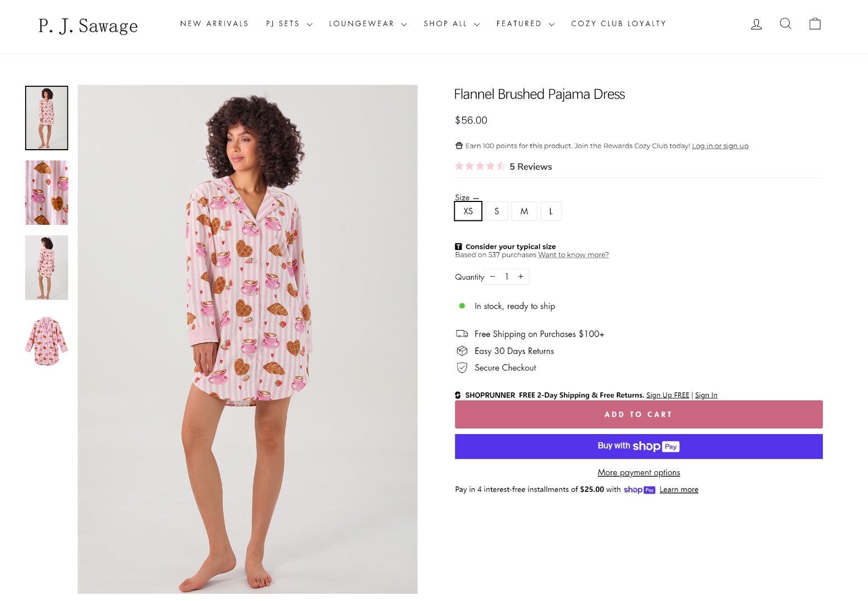The height and width of the screenshot is (601, 868).
Task: Select size S option
Action: tap(497, 211)
